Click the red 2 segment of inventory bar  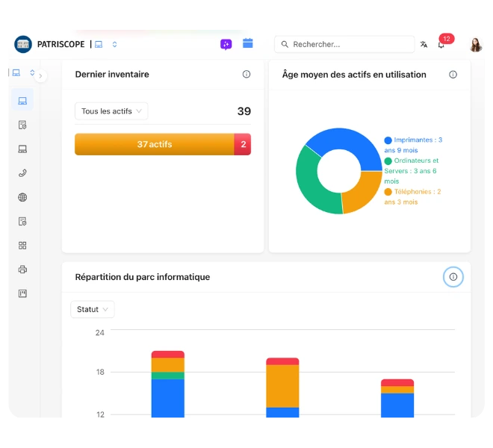(x=243, y=144)
